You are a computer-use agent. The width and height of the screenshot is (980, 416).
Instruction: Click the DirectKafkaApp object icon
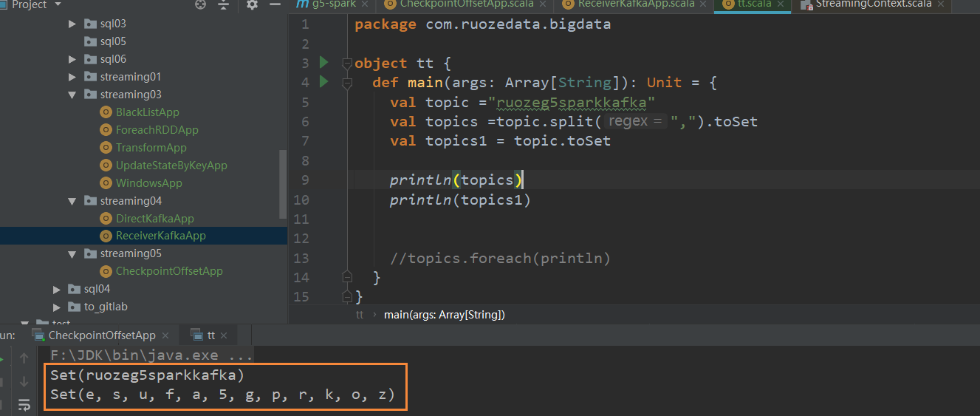coord(106,219)
